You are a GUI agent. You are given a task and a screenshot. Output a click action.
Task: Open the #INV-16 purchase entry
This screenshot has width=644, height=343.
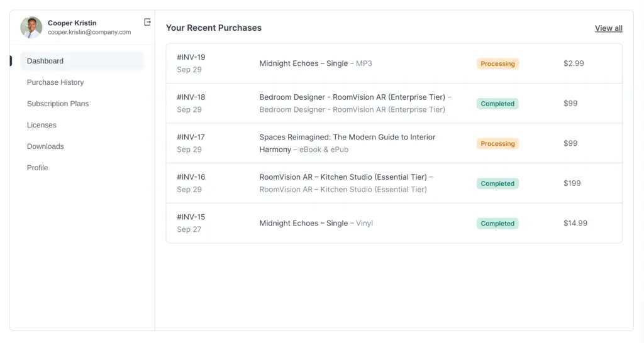pyautogui.click(x=191, y=177)
